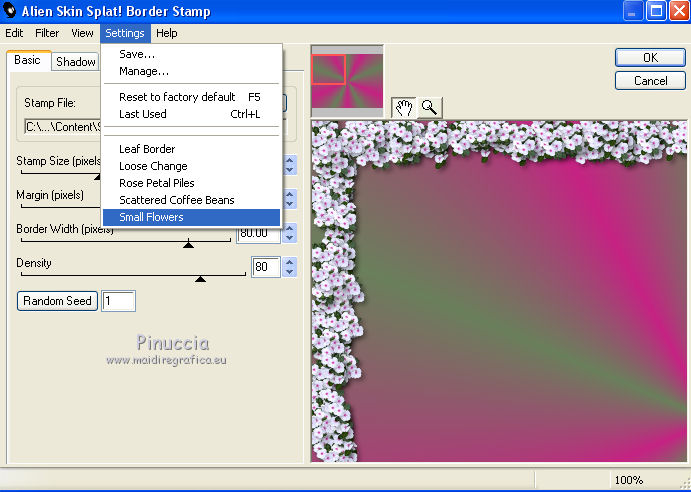Click the 100% zoom status field
The height and width of the screenshot is (492, 691).
point(629,480)
